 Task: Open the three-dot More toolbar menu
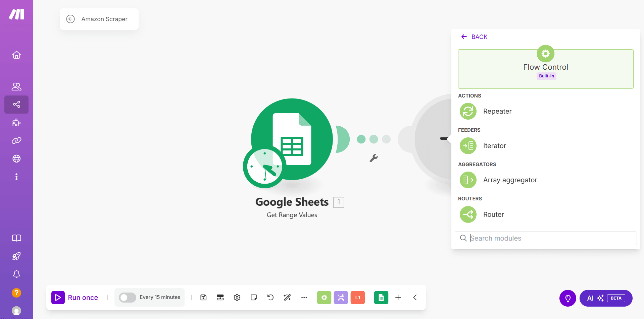click(304, 298)
